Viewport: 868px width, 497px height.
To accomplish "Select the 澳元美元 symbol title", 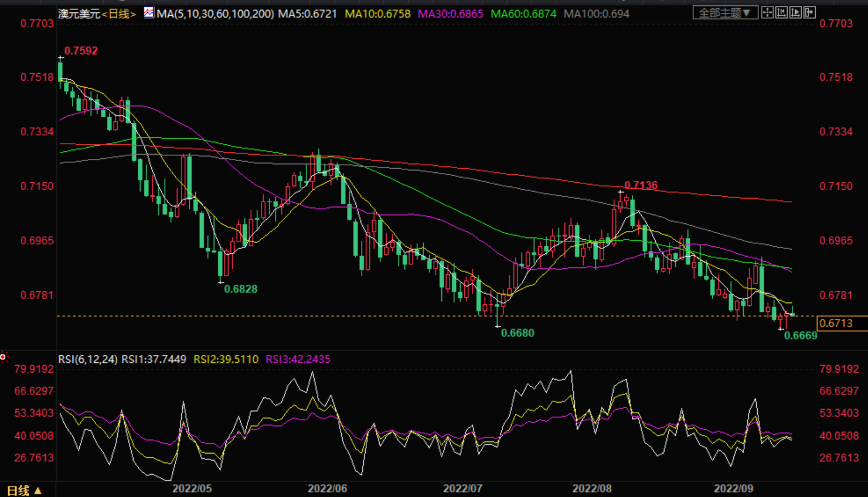I will pos(79,13).
